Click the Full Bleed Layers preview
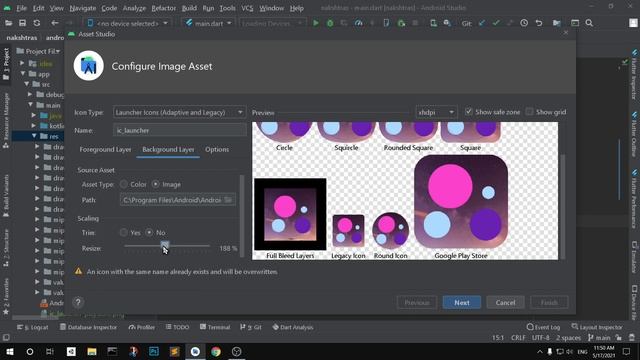The image size is (640, 360). (x=290, y=214)
